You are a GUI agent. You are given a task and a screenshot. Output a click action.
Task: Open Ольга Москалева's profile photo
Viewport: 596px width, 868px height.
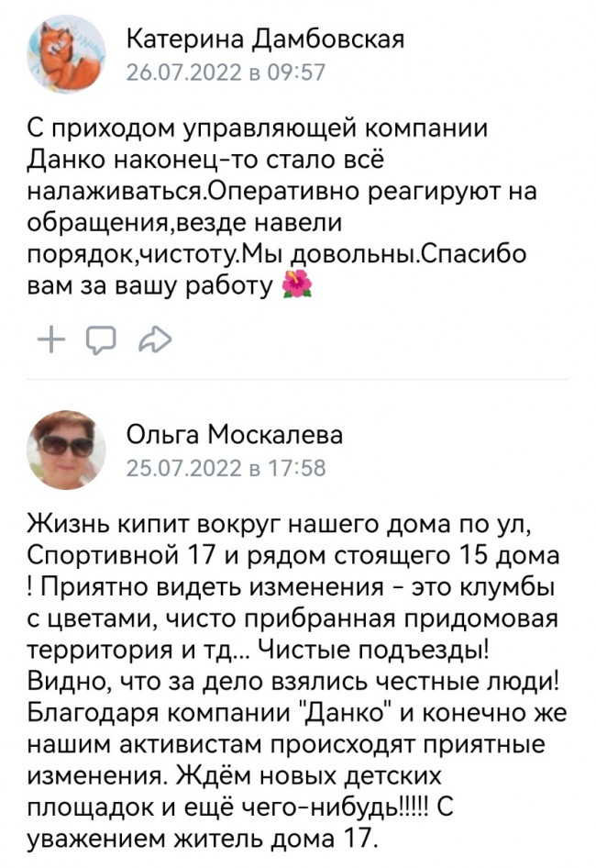[66, 450]
